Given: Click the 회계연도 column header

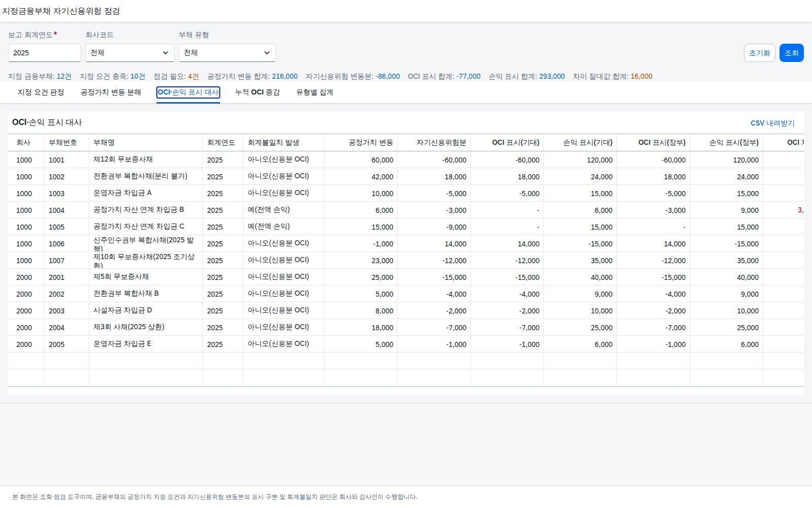Looking at the screenshot, I should 223,143.
